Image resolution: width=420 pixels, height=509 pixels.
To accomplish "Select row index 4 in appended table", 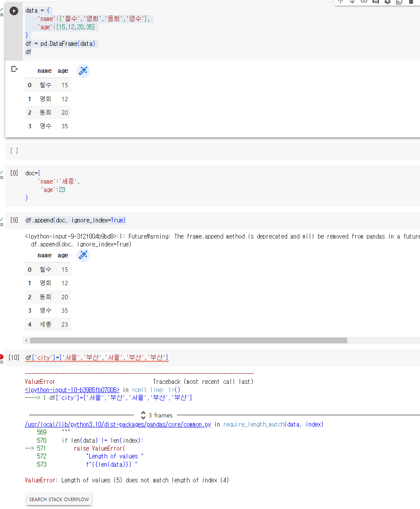I will coord(30,325).
